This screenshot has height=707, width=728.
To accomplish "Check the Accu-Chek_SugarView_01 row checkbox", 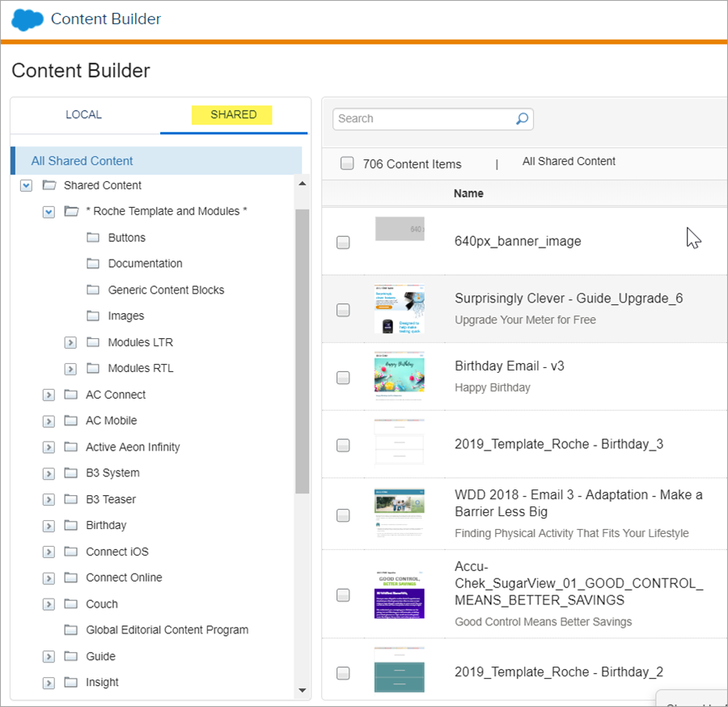I will coord(343,595).
